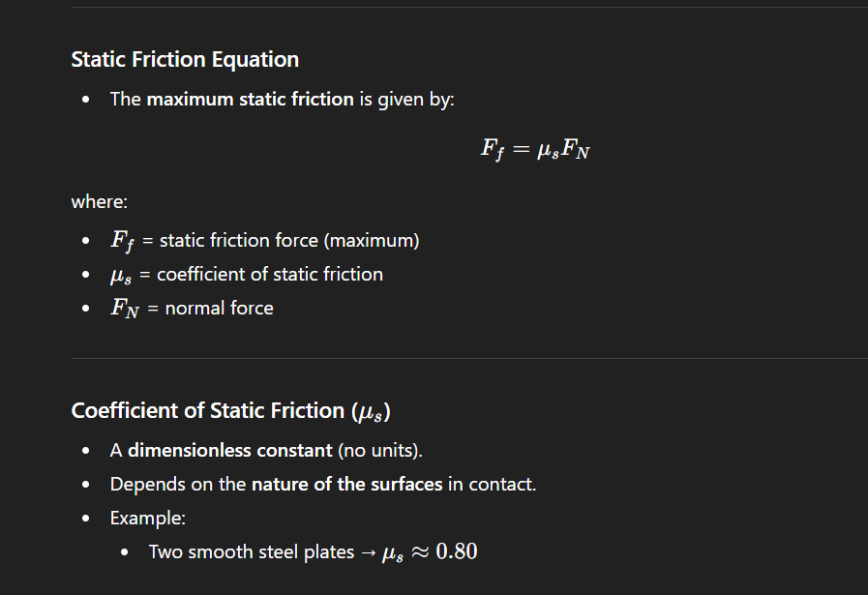Click the "Static Friction Equation" heading
Image resolution: width=868 pixels, height=595 pixels.
pos(185,60)
